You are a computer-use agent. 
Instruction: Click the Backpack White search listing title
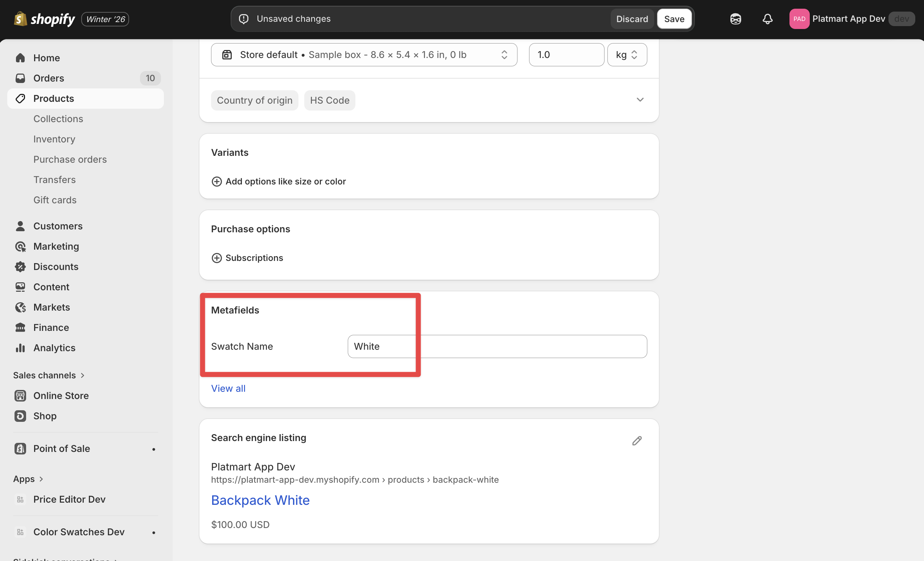260,500
